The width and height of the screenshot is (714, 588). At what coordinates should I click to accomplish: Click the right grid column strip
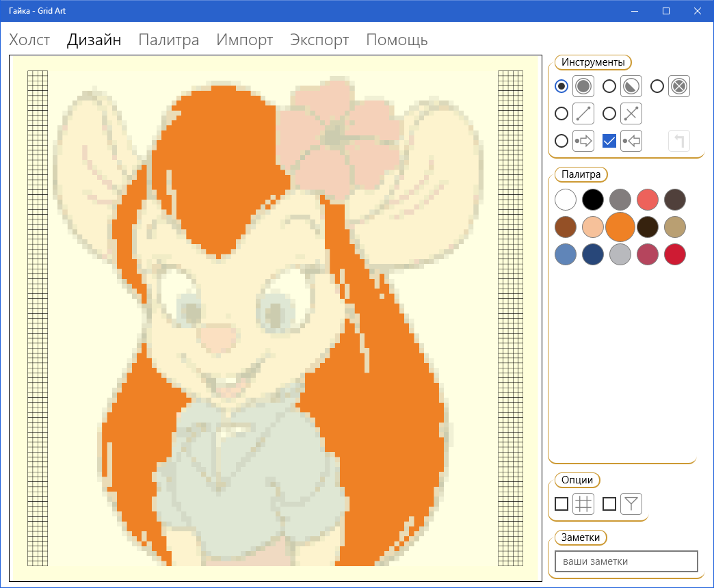(x=510, y=318)
